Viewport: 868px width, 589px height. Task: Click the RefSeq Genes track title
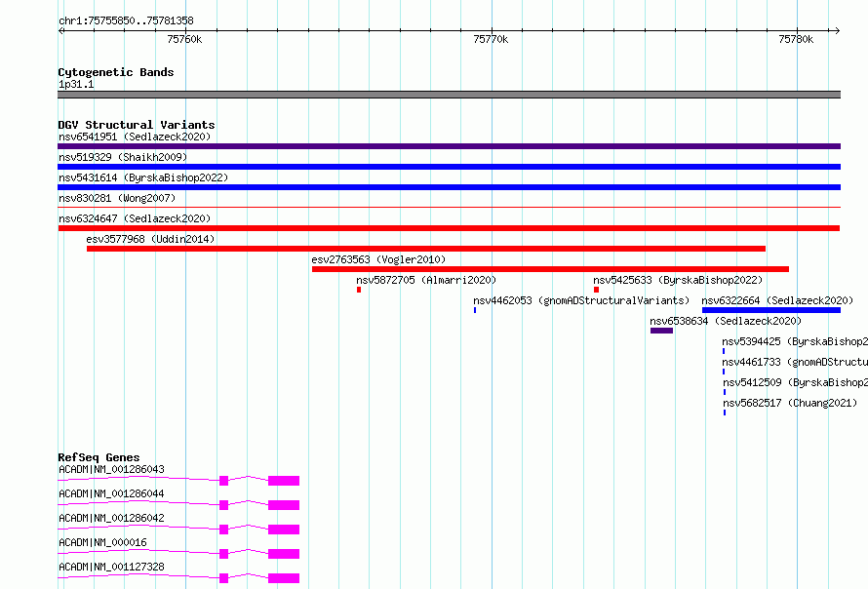point(99,457)
